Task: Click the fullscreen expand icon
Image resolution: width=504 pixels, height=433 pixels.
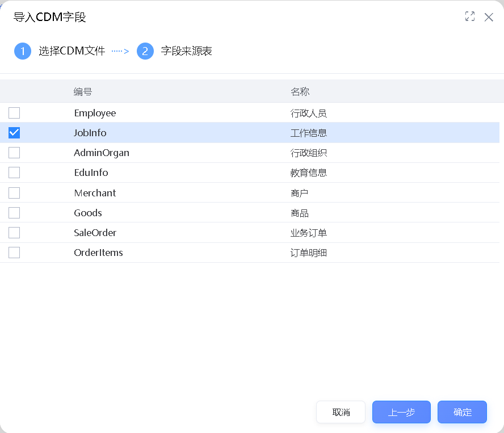Action: point(469,17)
